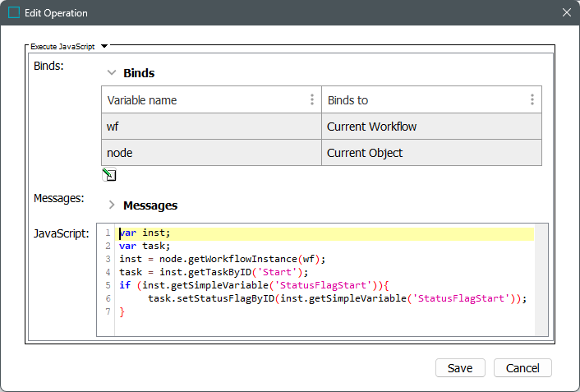580x392 pixels.
Task: Select the Current Object bind cell
Action: pos(431,153)
